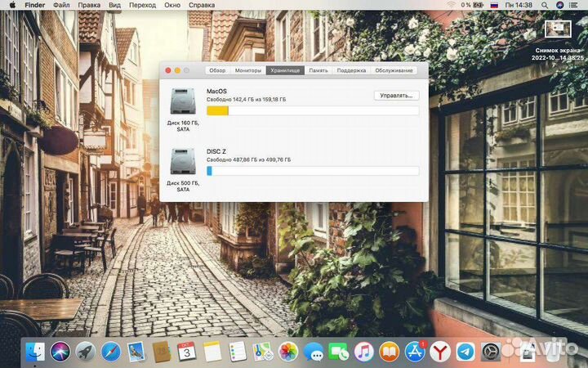The width and height of the screenshot is (588, 368).
Task: Open the Файл menu
Action: pyautogui.click(x=61, y=5)
